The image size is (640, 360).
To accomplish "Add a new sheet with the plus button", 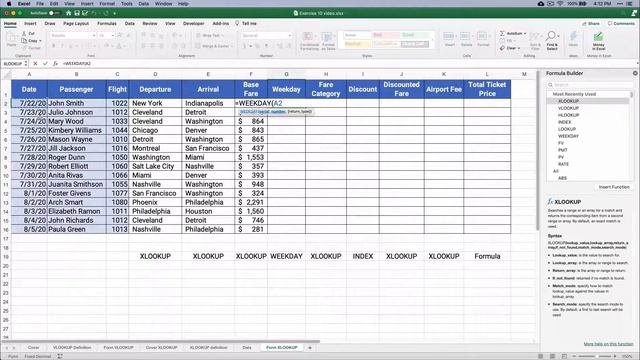I will tap(310, 348).
